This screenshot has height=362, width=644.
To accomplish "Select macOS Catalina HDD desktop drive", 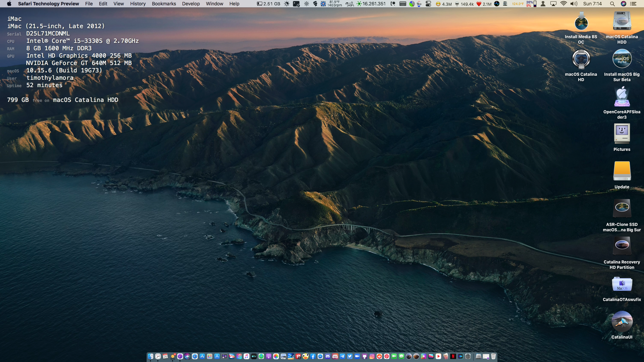I will coord(622,28).
